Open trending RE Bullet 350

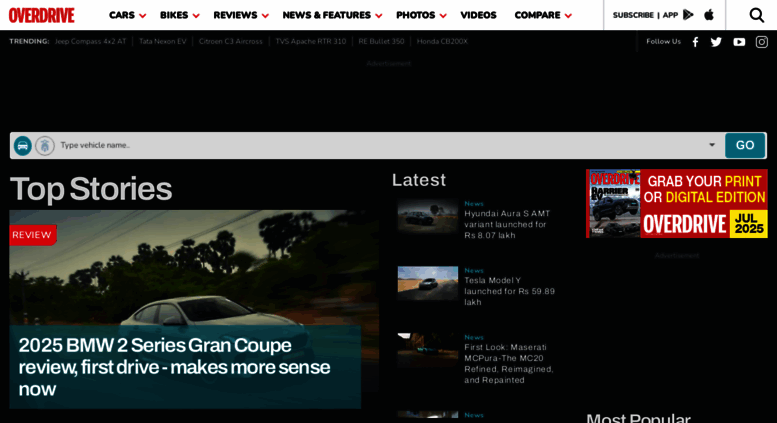(x=381, y=42)
